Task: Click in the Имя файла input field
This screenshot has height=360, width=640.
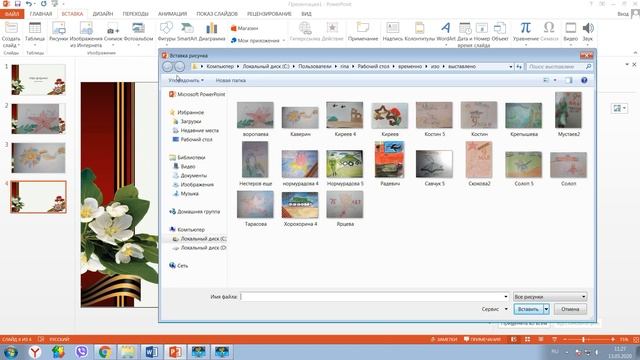Action: [371, 297]
